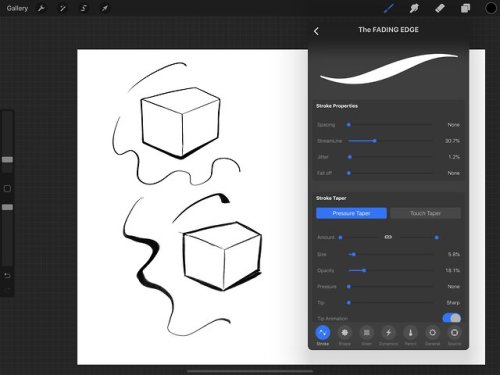Screen dimensions: 500x375
Task: Open the Adjustments magic wand menu
Action: (x=62, y=8)
